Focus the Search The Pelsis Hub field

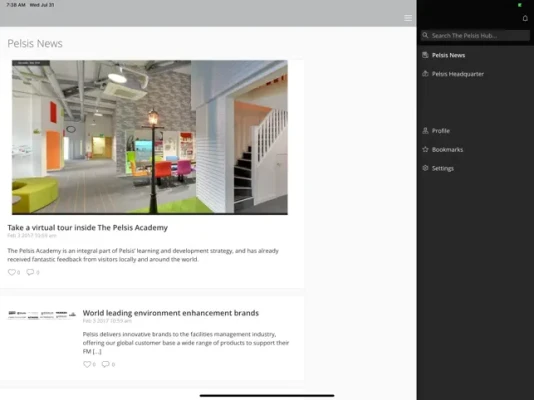coord(475,35)
